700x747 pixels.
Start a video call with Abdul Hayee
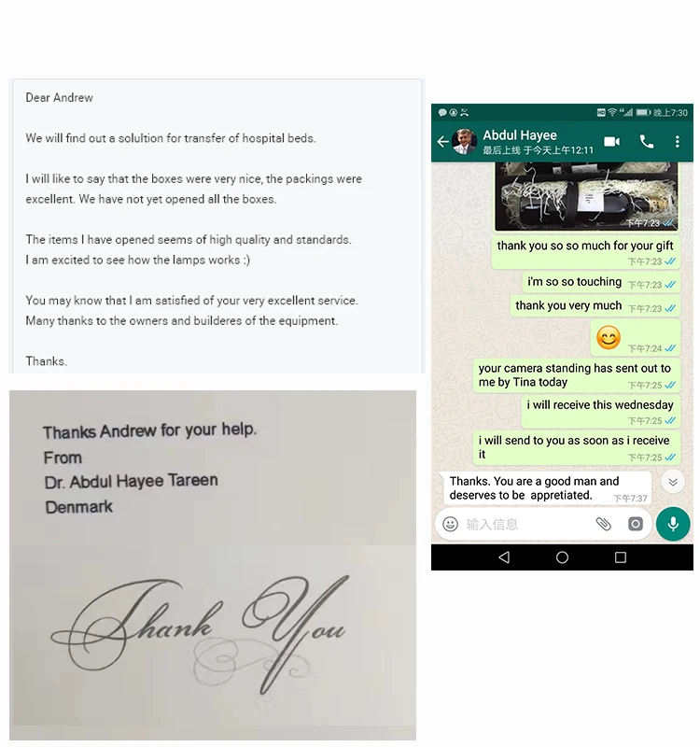[x=612, y=142]
